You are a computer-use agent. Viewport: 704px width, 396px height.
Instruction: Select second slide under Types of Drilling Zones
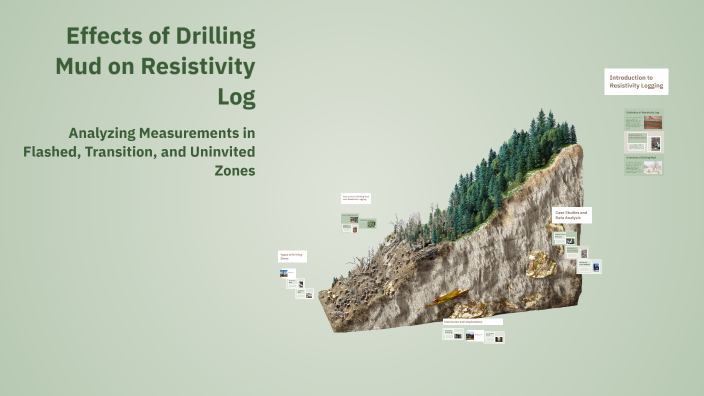pyautogui.click(x=296, y=284)
